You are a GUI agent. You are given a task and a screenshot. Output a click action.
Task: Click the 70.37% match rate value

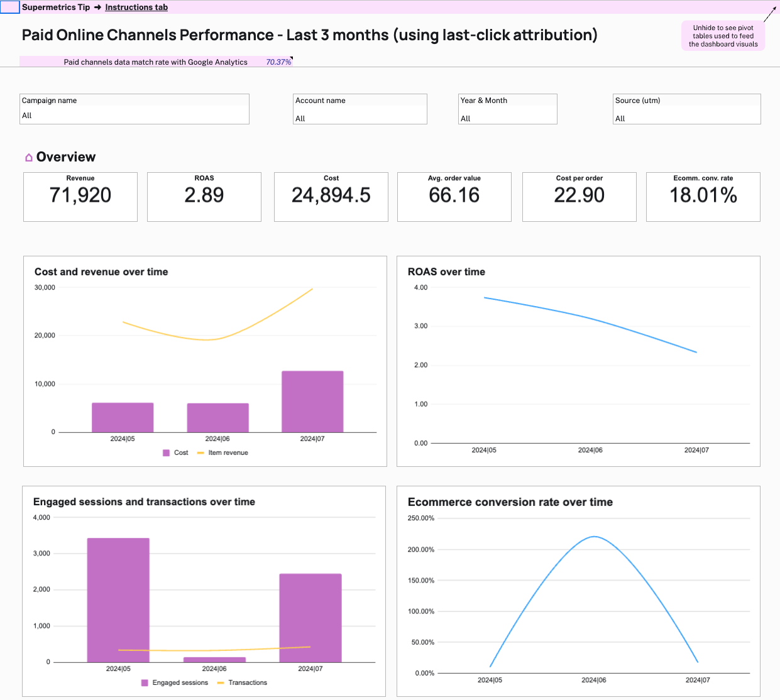(x=278, y=62)
